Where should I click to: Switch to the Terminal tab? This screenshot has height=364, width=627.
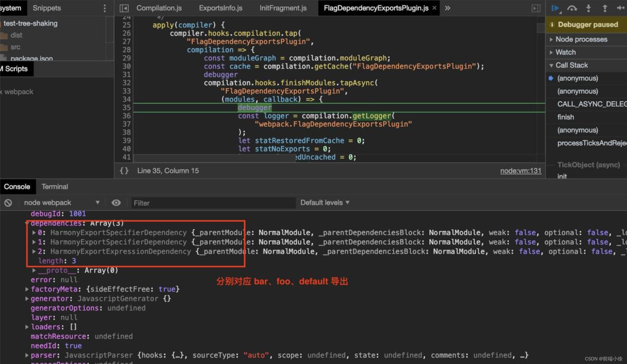coord(55,187)
